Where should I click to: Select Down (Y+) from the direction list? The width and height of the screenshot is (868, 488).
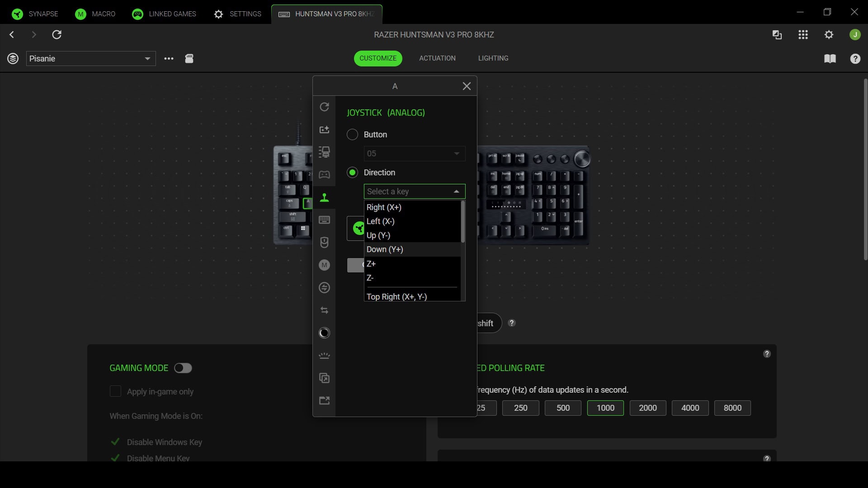pos(385,249)
